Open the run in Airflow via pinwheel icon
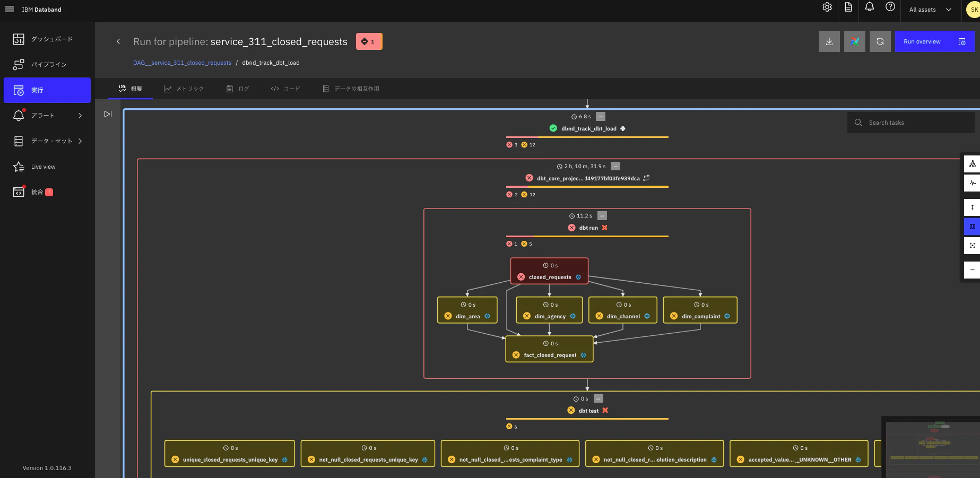 tap(855, 41)
